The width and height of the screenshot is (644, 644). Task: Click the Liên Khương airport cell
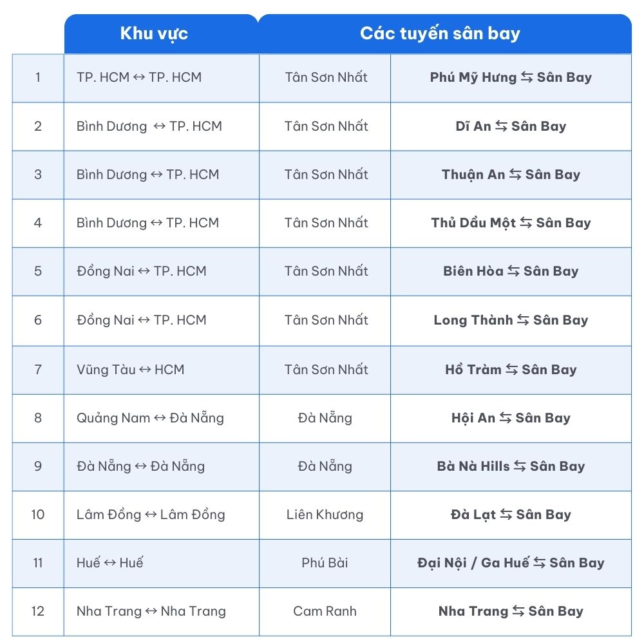click(325, 515)
